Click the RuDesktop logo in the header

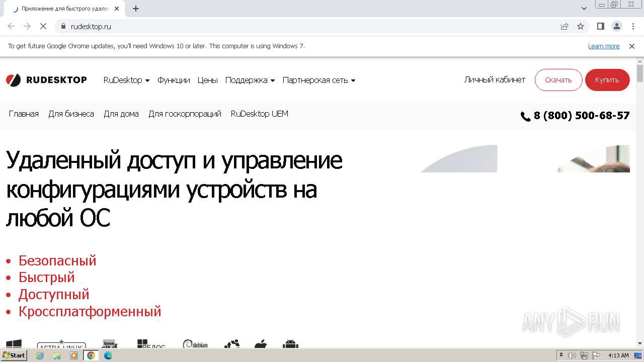(x=46, y=80)
